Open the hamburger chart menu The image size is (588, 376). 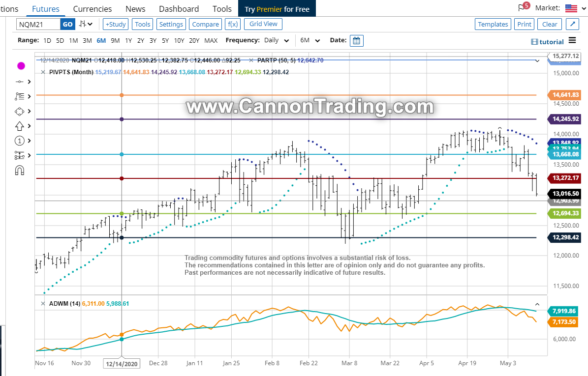click(x=572, y=41)
